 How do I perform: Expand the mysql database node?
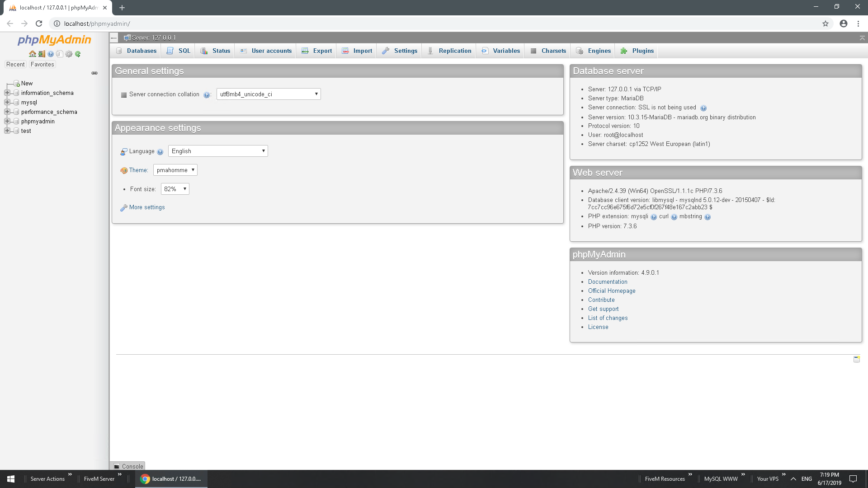pyautogui.click(x=7, y=103)
